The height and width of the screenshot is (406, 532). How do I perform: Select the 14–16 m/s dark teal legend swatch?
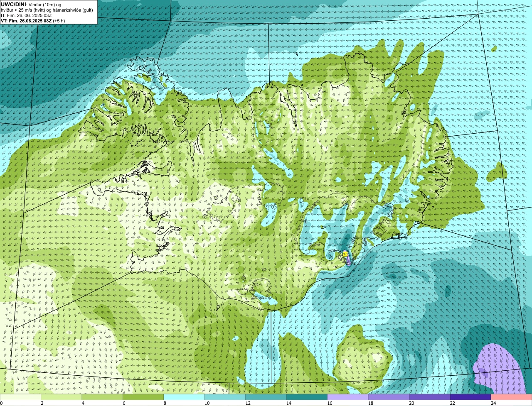click(x=307, y=397)
